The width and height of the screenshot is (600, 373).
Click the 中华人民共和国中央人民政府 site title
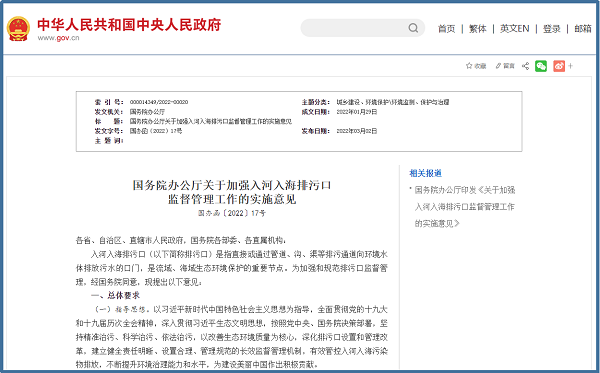coord(129,25)
